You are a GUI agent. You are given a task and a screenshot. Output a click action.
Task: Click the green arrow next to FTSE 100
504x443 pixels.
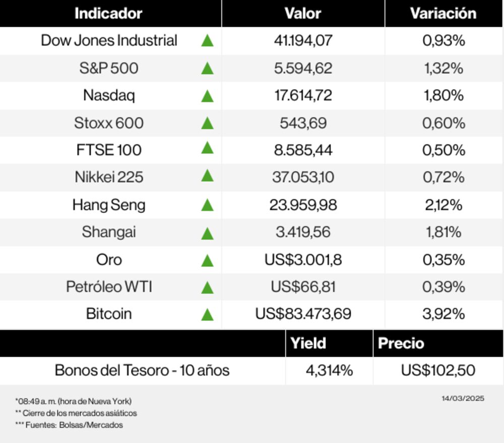pyautogui.click(x=207, y=148)
